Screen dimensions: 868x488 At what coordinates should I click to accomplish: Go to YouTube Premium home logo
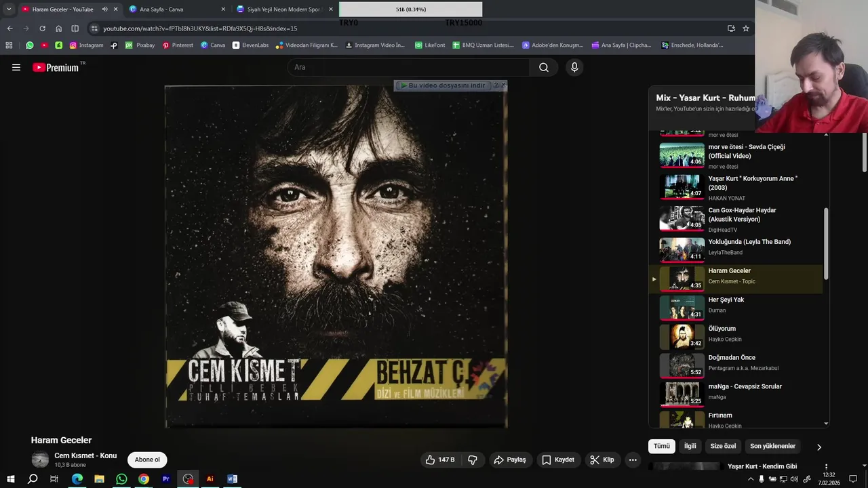coord(56,67)
